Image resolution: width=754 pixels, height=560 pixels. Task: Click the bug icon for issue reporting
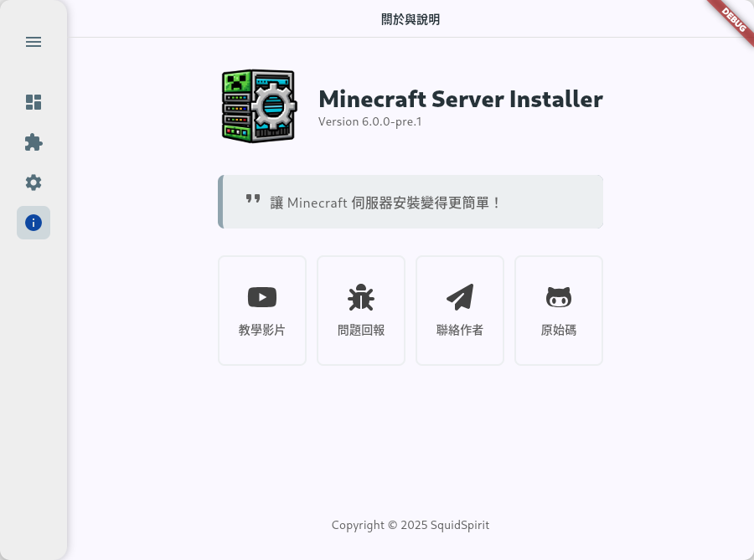[361, 297]
